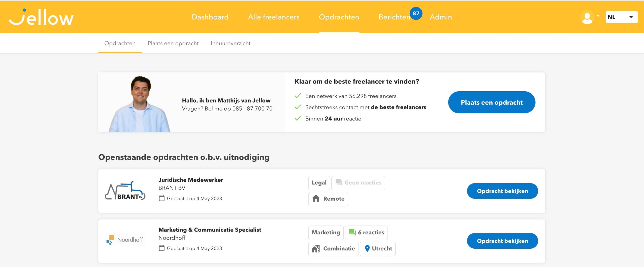
Task: Select the Plaats een opdracht tab
Action: pyautogui.click(x=173, y=43)
